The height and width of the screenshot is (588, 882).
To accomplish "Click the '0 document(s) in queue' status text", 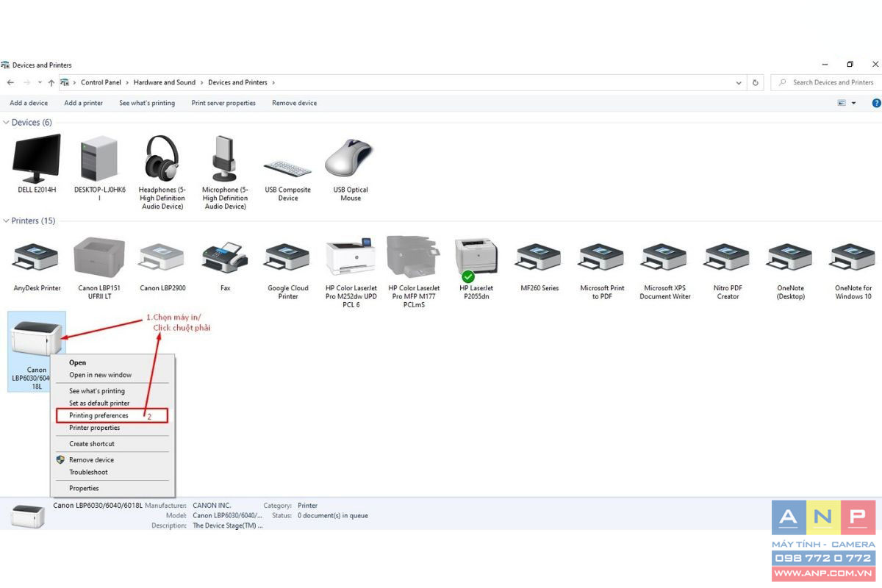I will pos(333,515).
